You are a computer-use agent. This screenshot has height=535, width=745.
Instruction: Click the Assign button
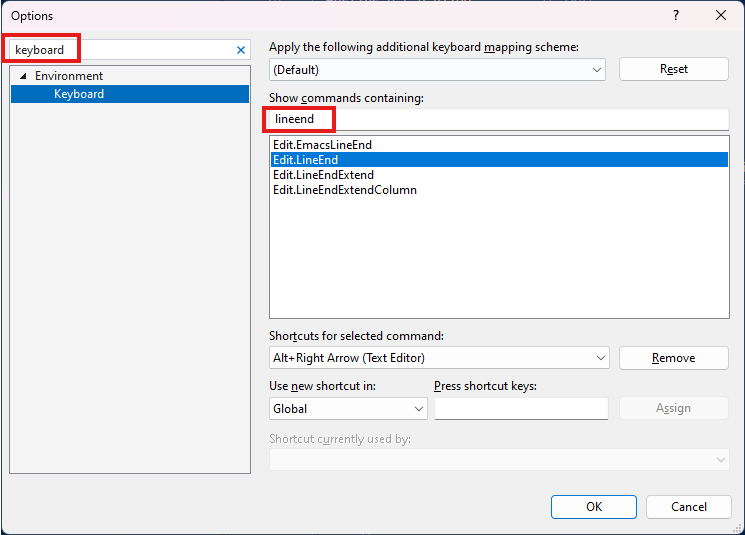[674, 408]
